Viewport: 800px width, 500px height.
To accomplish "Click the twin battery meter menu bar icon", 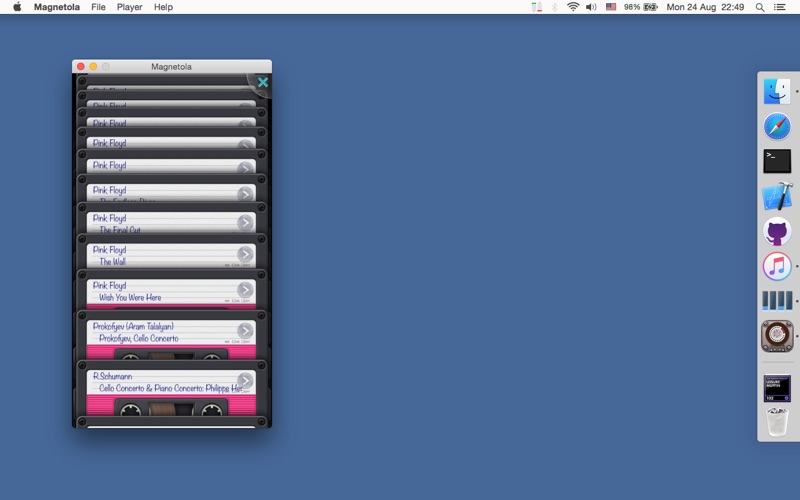I will pos(537,7).
